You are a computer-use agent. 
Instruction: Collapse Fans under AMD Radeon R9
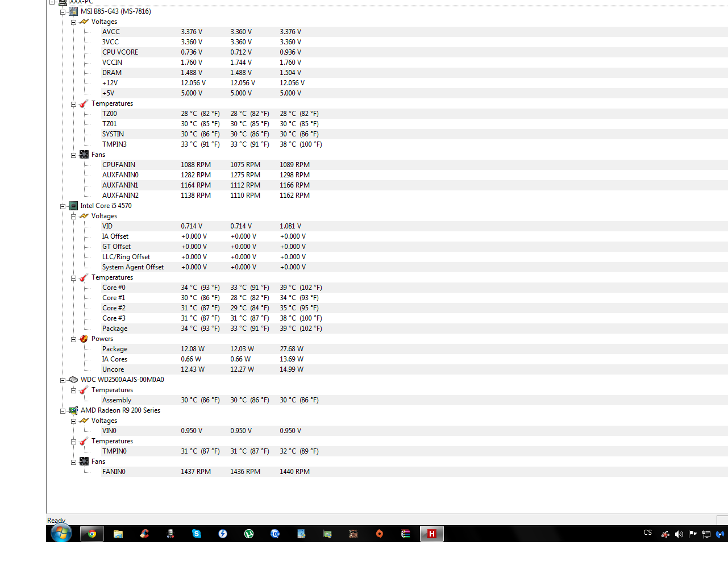74,462
